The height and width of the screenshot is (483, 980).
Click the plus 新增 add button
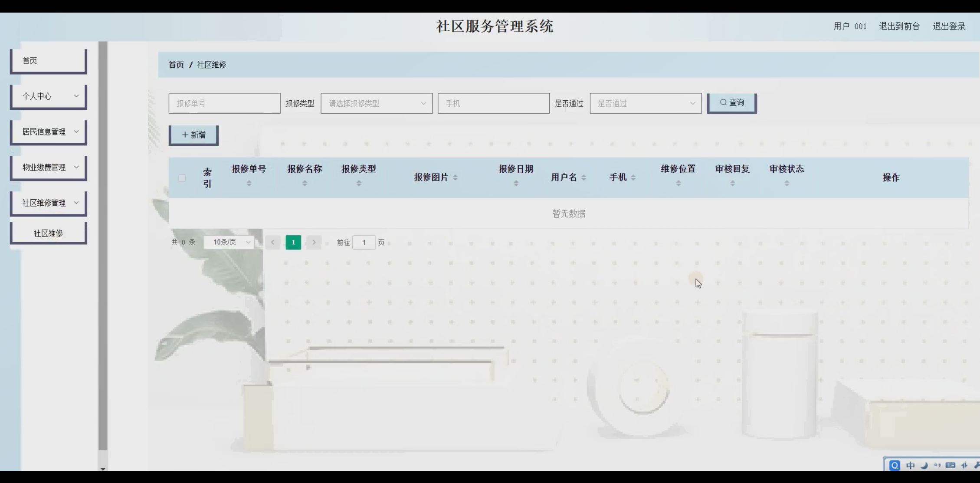[x=193, y=135]
